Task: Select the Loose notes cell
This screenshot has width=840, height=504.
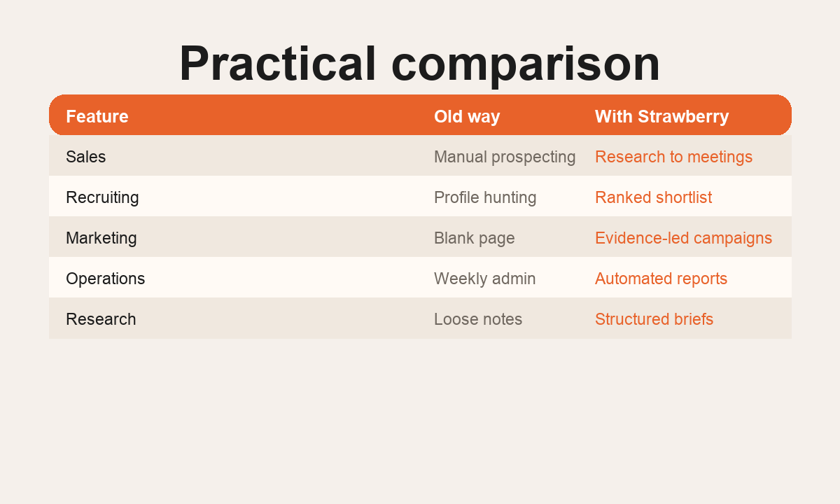Action: coord(478,319)
